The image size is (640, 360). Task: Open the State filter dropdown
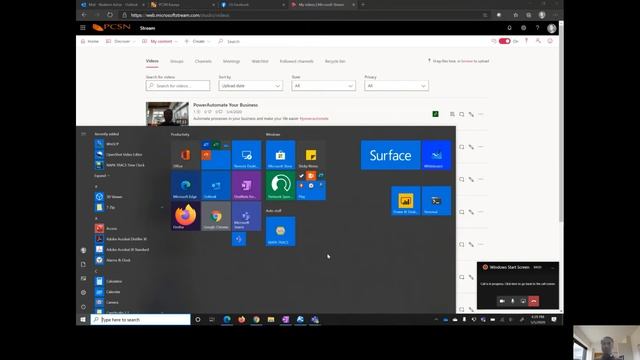click(323, 86)
